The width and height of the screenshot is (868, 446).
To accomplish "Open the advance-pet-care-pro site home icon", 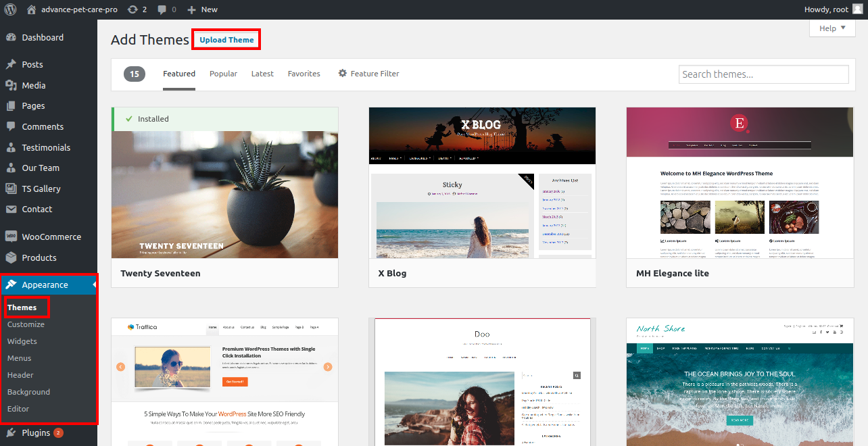I will coord(31,9).
